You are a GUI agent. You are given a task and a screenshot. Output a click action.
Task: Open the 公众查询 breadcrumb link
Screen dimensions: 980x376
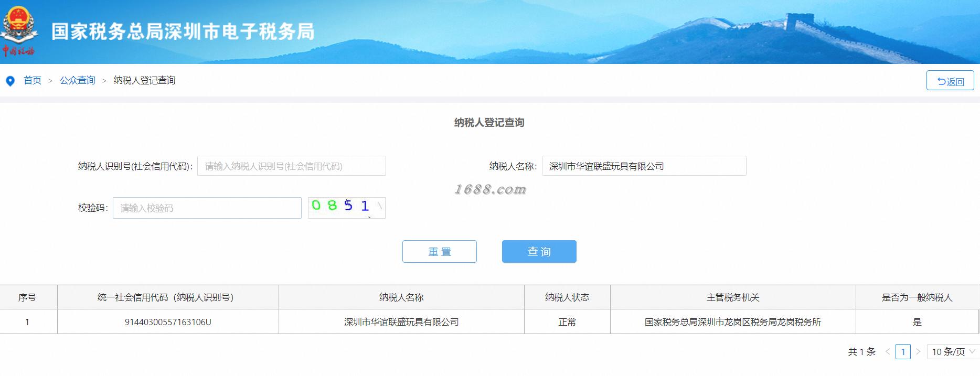tap(78, 80)
